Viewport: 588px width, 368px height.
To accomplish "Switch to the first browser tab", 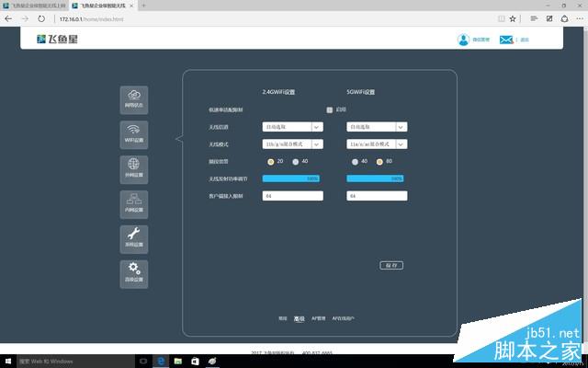I will 35,6.
